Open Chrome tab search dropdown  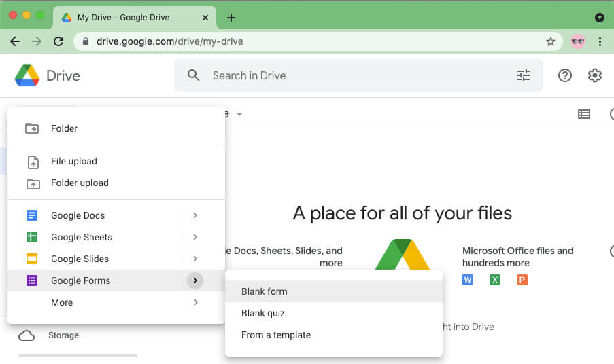click(600, 18)
